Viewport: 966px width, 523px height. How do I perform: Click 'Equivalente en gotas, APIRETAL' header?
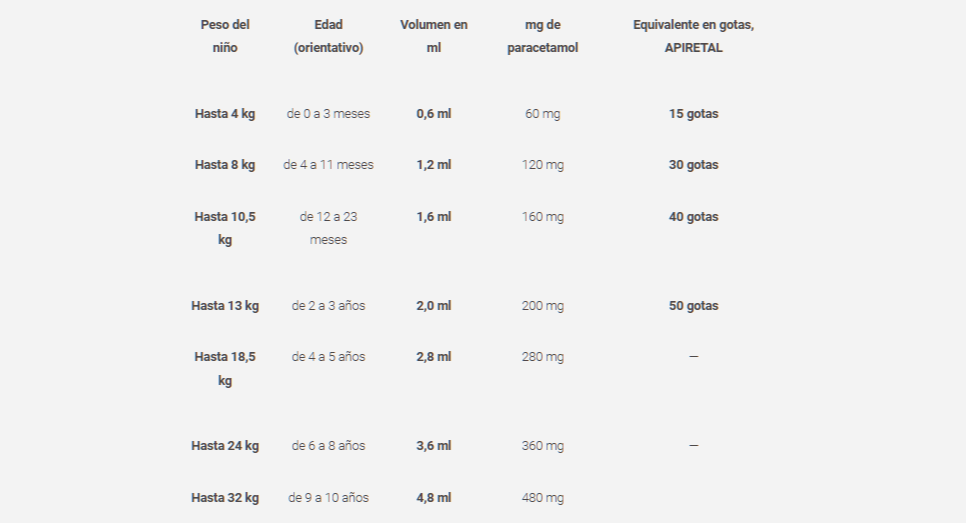click(693, 36)
